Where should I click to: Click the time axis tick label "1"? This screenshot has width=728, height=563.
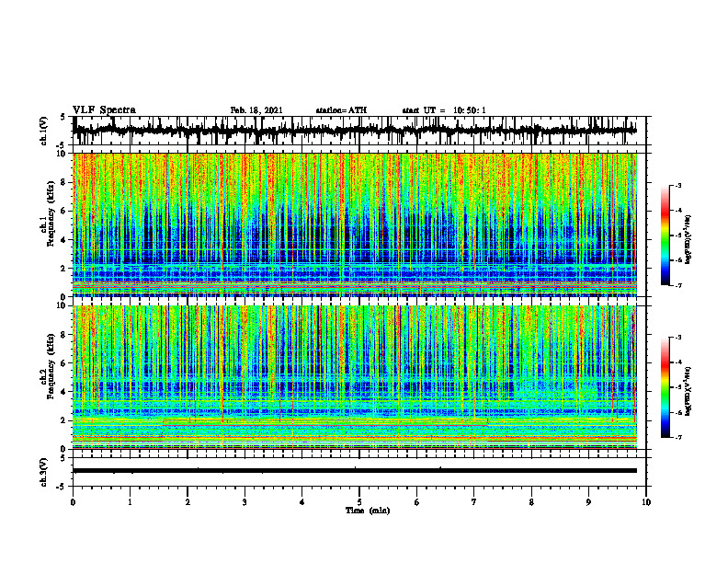[x=130, y=502]
